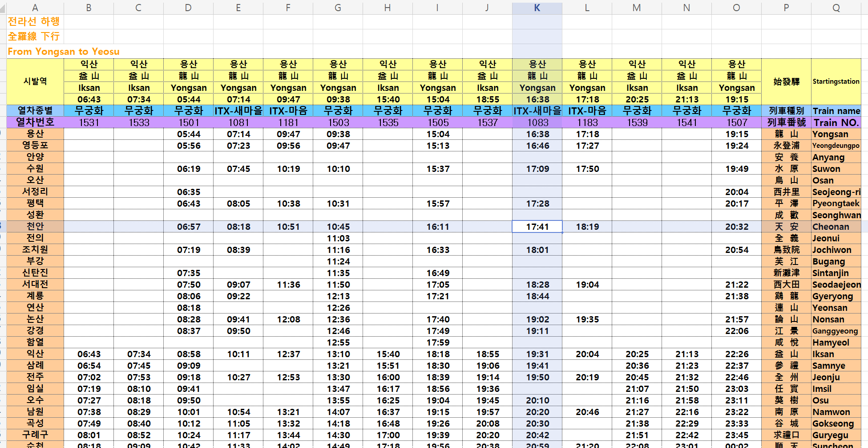Click the '남원' station label

pyautogui.click(x=35, y=411)
